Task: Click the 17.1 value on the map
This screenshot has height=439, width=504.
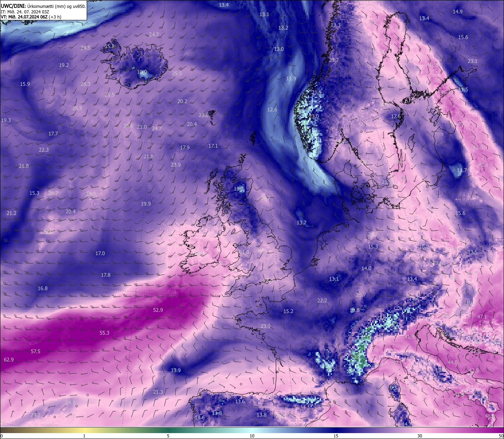Action: click(x=213, y=146)
